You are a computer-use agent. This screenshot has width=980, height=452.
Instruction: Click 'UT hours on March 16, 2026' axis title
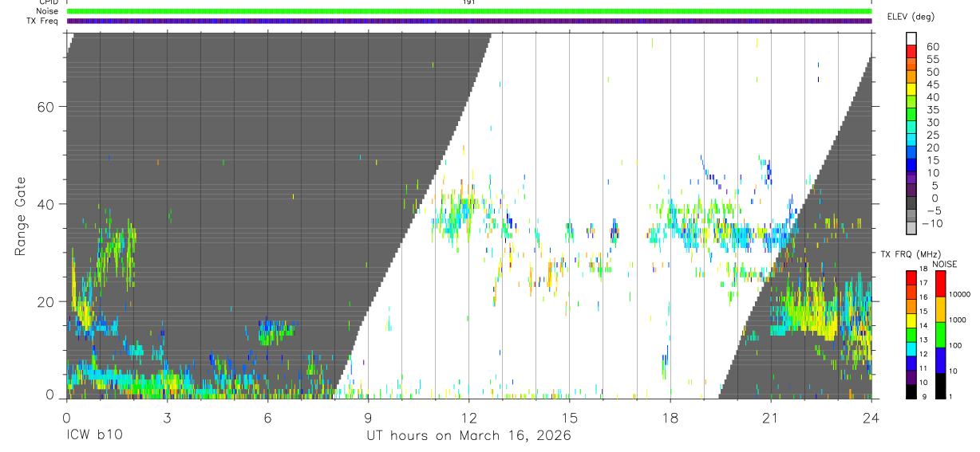pyautogui.click(x=468, y=437)
